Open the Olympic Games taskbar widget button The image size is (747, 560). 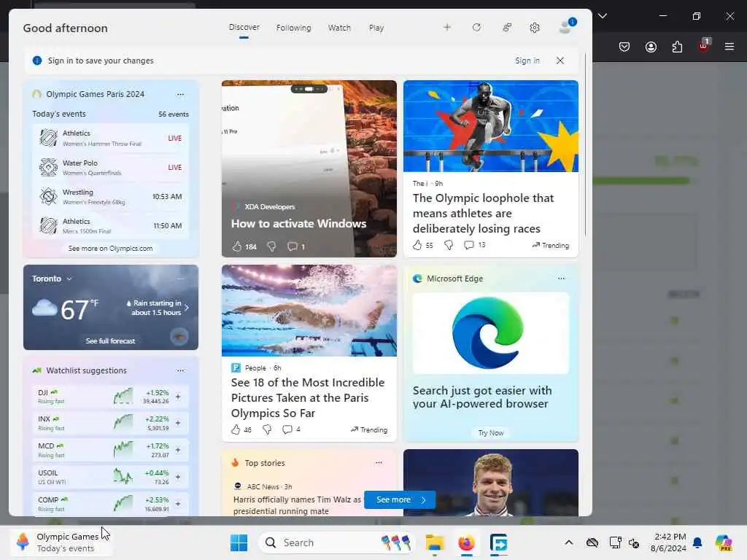click(61, 542)
